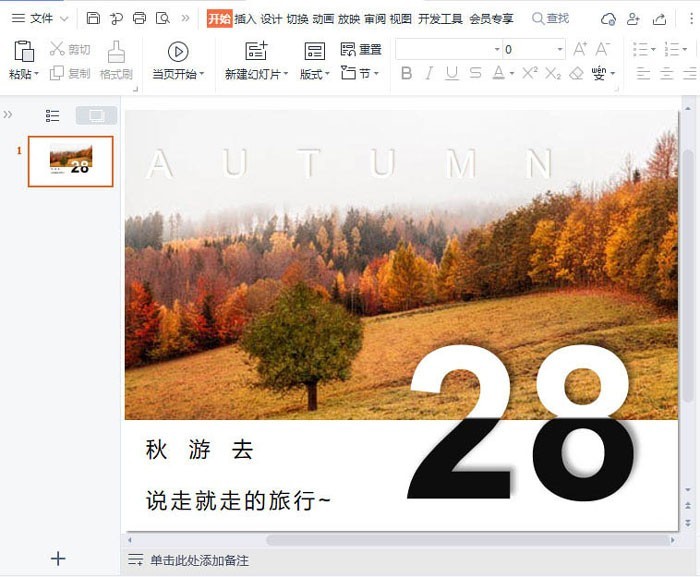Click the Print icon in quick access toolbar
The width and height of the screenshot is (700, 577).
[139, 18]
